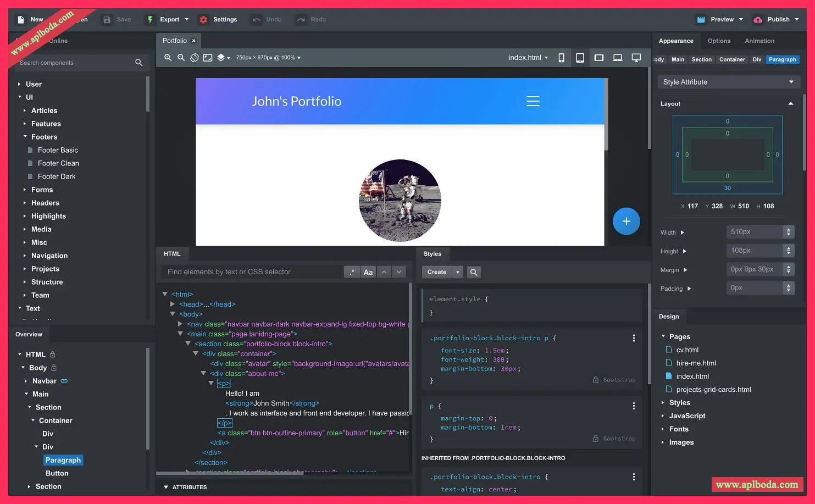Click the Create button in Styles

coord(437,272)
